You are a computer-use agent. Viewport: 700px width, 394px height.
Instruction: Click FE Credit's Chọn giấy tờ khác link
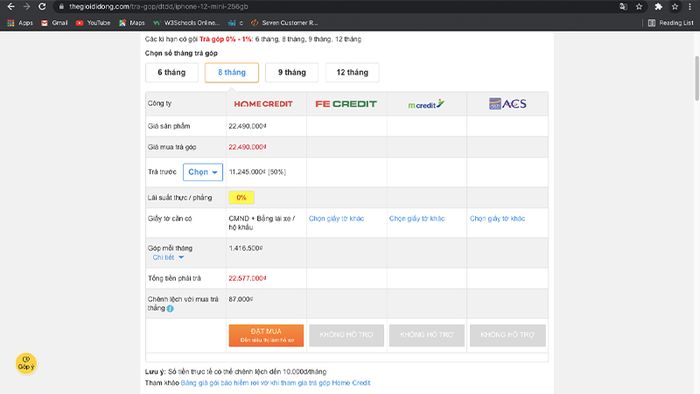pos(336,219)
